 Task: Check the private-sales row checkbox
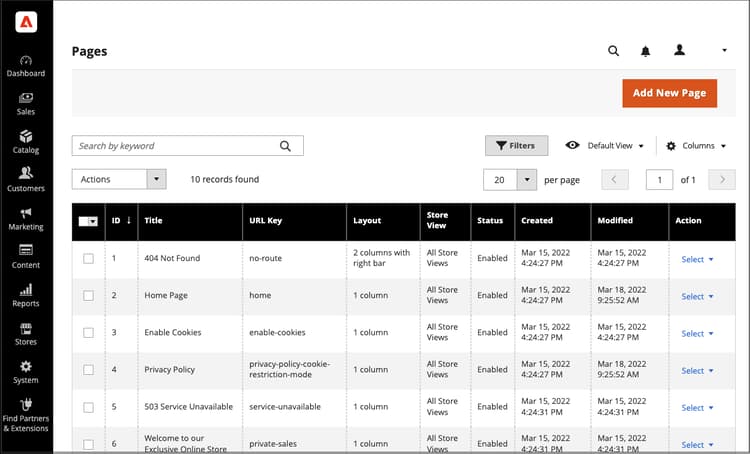[88, 444]
